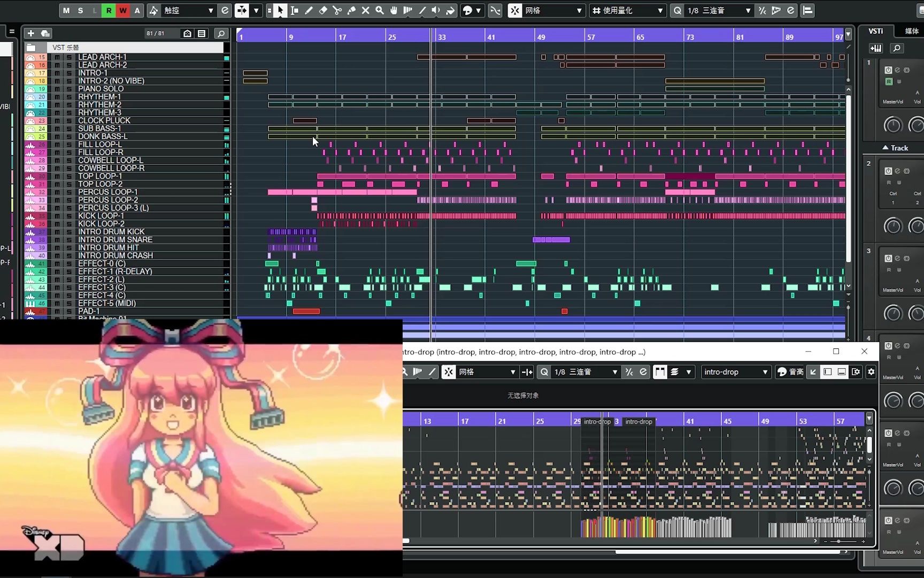
Task: Select the Comp hand tool
Action: (394, 10)
